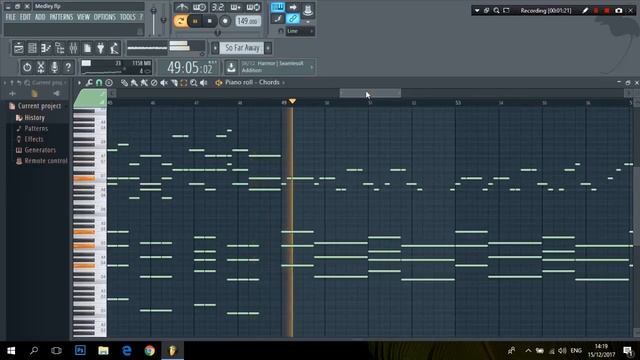Toggle piano roll magnet snap icon
The width and height of the screenshot is (640, 360).
point(99,83)
